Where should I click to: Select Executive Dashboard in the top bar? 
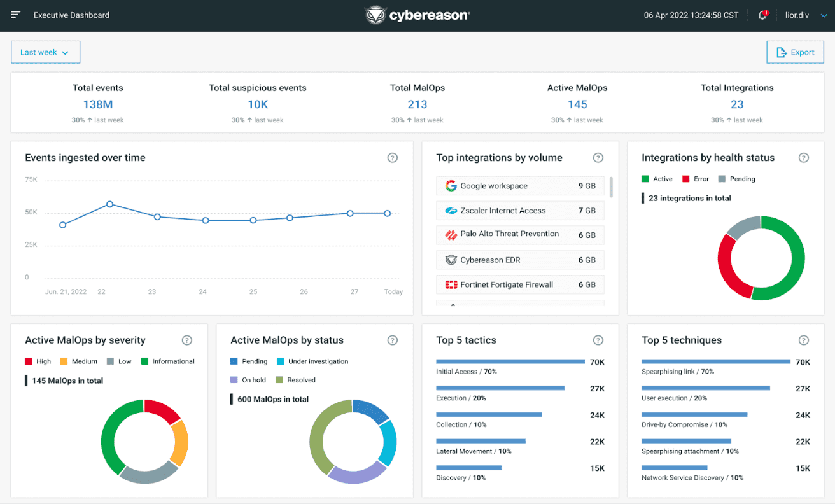pos(71,15)
